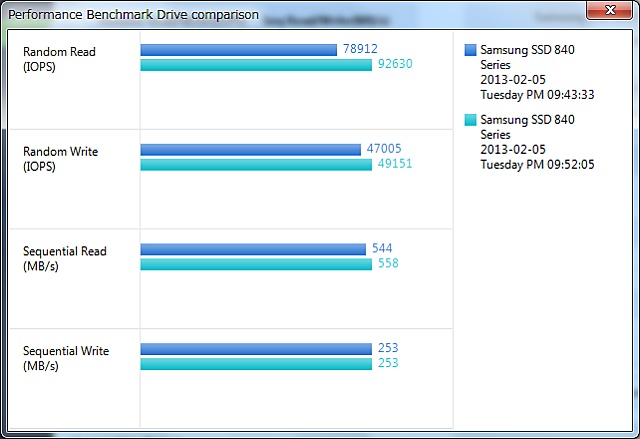Select the Sequential Write (MB/s) label
640x439 pixels.
tap(66, 358)
